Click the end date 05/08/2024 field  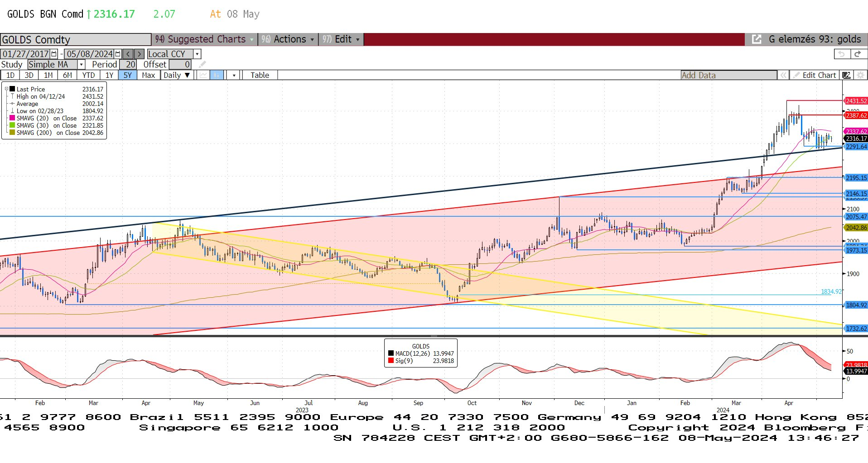(x=89, y=54)
